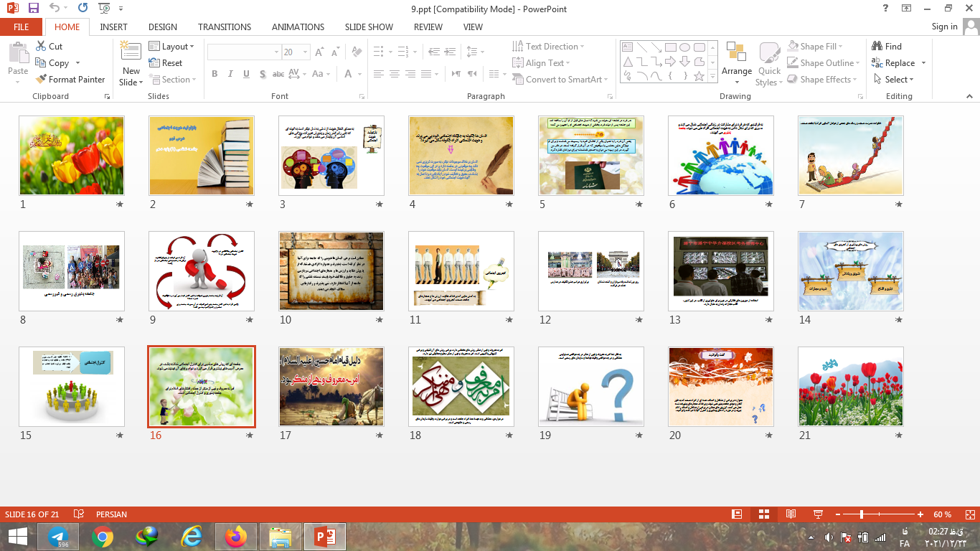Click the Find tool in Editing group
The height and width of the screenshot is (551, 980).
(887, 46)
